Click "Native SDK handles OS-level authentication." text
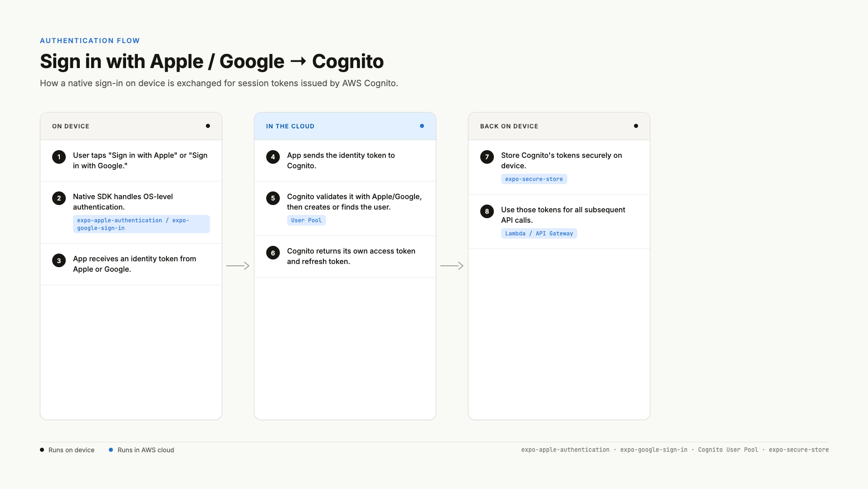The width and height of the screenshot is (868, 489). (x=123, y=202)
